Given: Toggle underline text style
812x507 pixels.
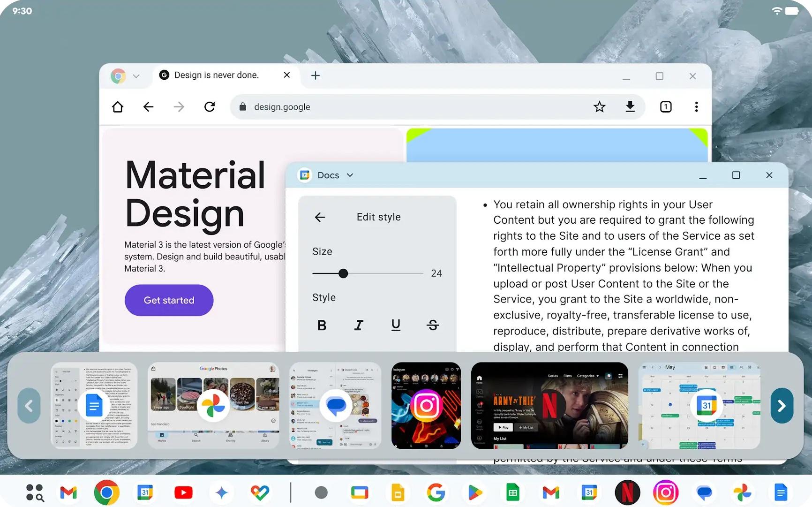Looking at the screenshot, I should click(396, 325).
